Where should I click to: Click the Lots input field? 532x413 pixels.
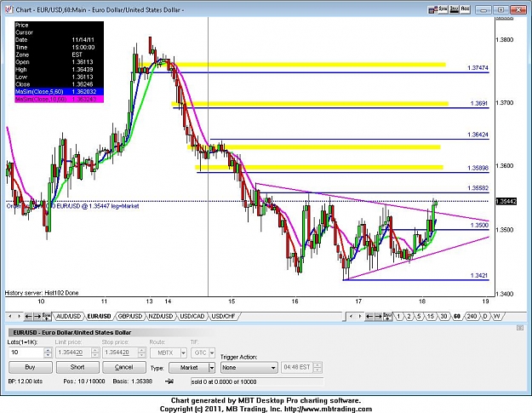(x=26, y=353)
